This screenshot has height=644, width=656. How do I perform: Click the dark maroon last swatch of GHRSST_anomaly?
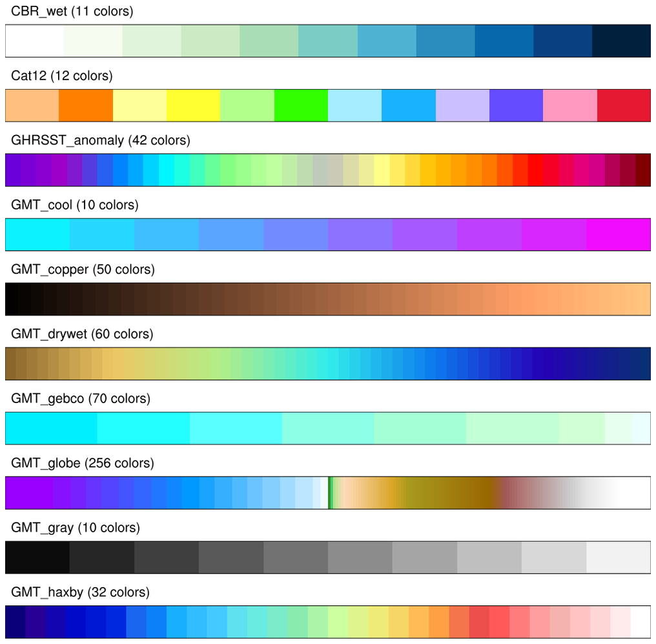pos(642,171)
